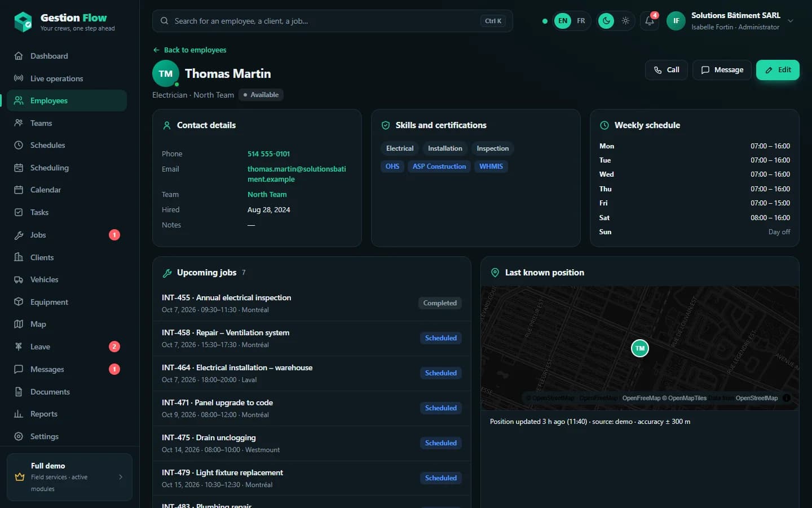Open Scheduling in the sidebar
812x508 pixels.
tap(67, 168)
